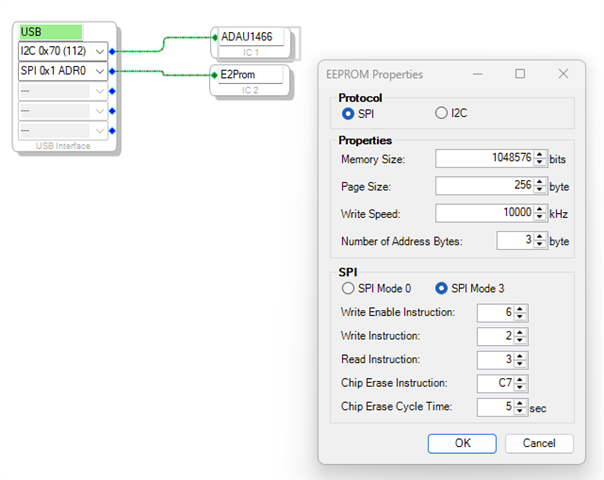Click the EEPROM Properties title text

374,74
